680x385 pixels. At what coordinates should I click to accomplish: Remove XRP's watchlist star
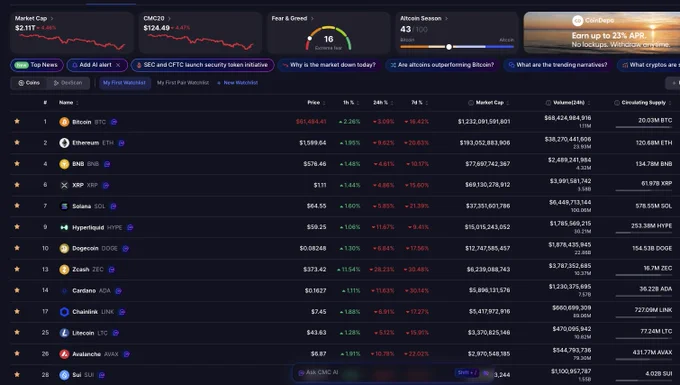point(17,185)
